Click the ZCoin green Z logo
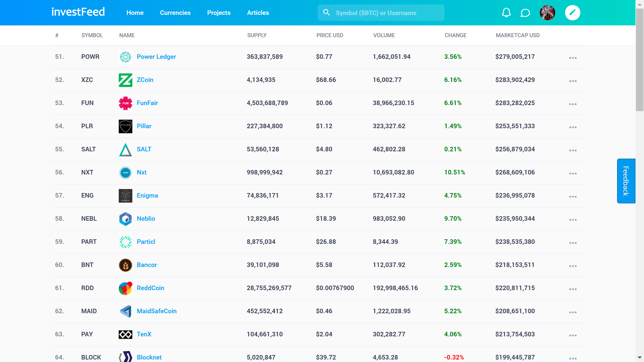 [126, 80]
